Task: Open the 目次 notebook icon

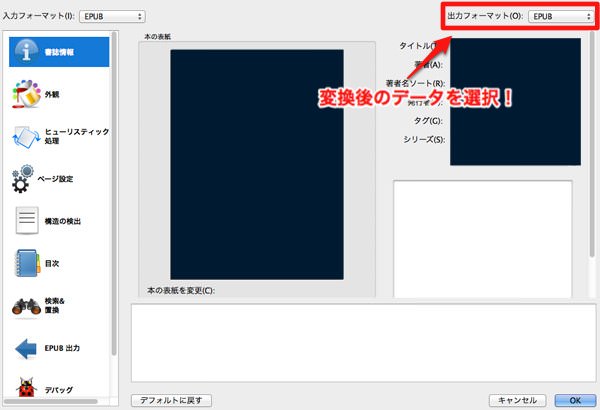Action: [x=27, y=263]
